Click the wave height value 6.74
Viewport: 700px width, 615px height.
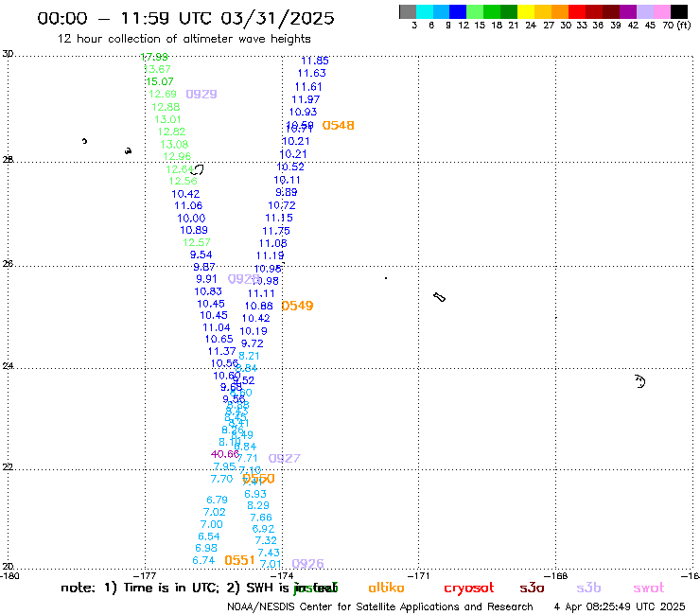(x=203, y=560)
